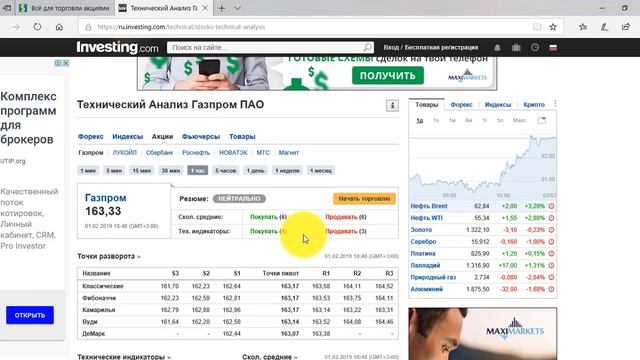Select the 1 мин timeframe
Image resolution: width=640 pixels, height=360 pixels.
pyautogui.click(x=87, y=171)
